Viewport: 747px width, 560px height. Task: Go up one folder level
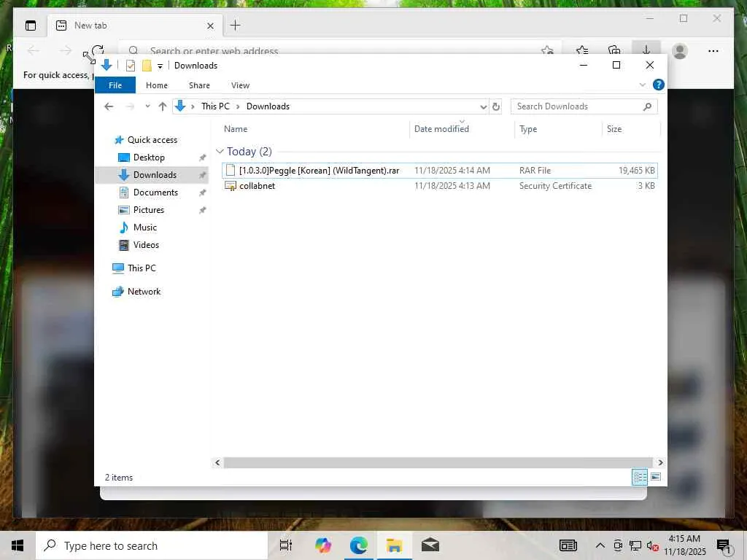click(163, 106)
